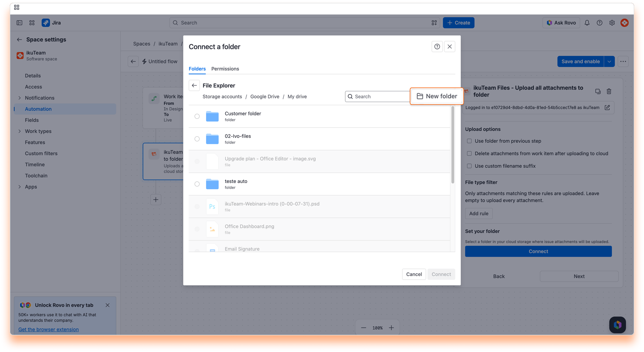Expand the Apps sidebar section

pyautogui.click(x=19, y=187)
